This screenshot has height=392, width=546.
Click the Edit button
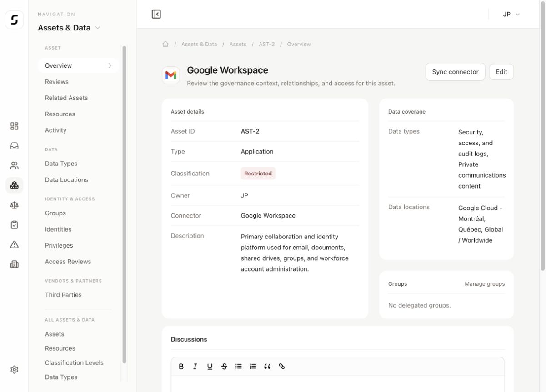501,72
